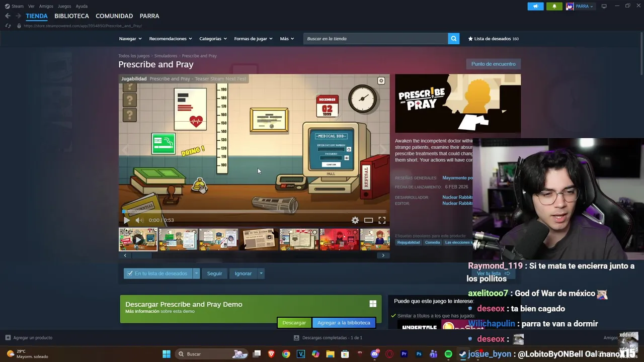
Task: Launch Brave browser from taskbar
Action: [271, 354]
